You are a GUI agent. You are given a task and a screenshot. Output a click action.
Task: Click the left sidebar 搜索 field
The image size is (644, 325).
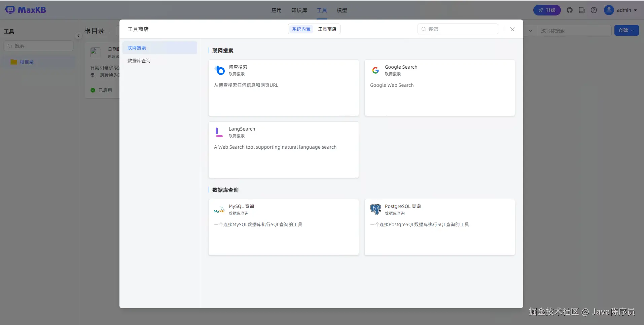click(38, 46)
